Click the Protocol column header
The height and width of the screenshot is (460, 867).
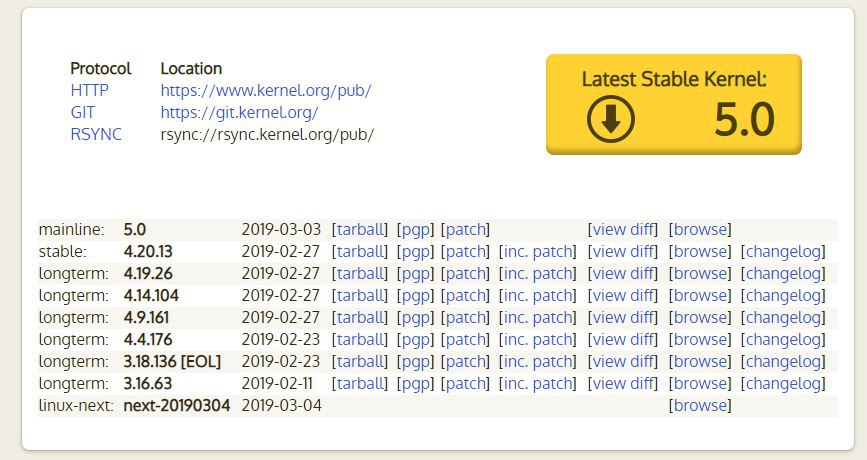click(101, 69)
